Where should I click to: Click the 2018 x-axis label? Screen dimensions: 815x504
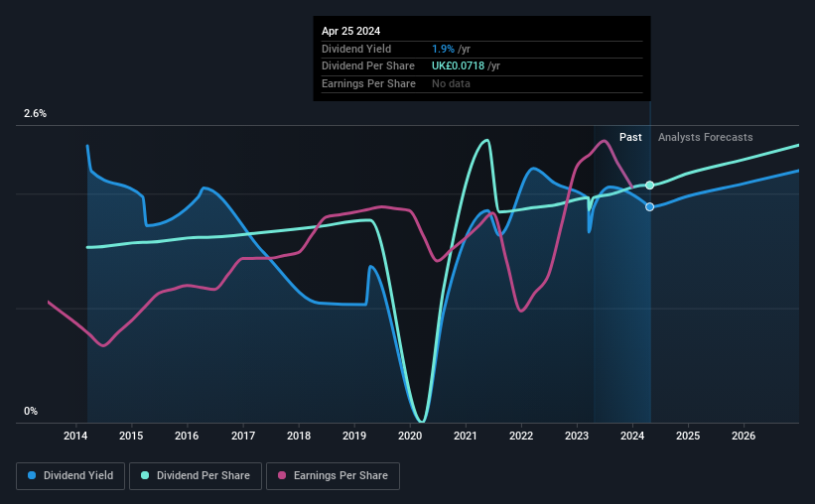point(299,436)
